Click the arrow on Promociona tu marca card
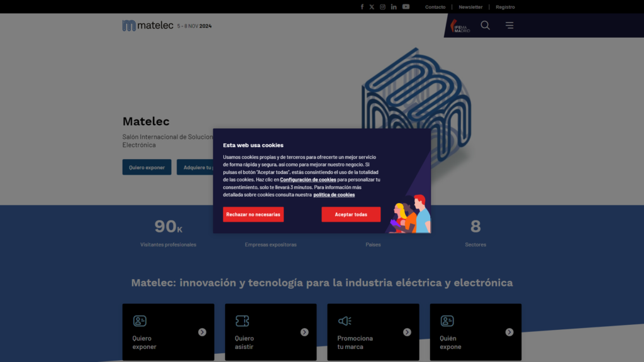Viewport: 644px width, 362px height. coord(407,332)
